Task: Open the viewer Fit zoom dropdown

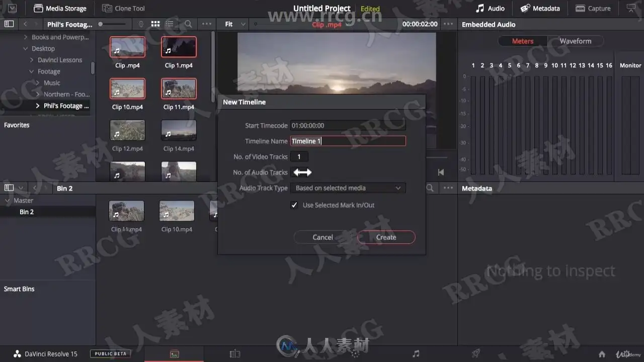Action: [235, 24]
